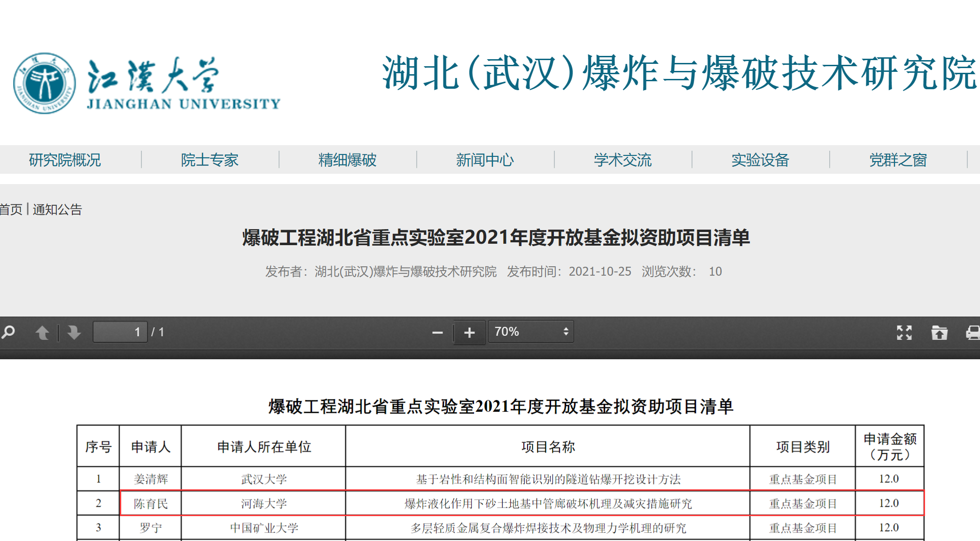Click the 通知公告 breadcrumb link
Viewport: 980px width, 541px height.
tap(57, 209)
